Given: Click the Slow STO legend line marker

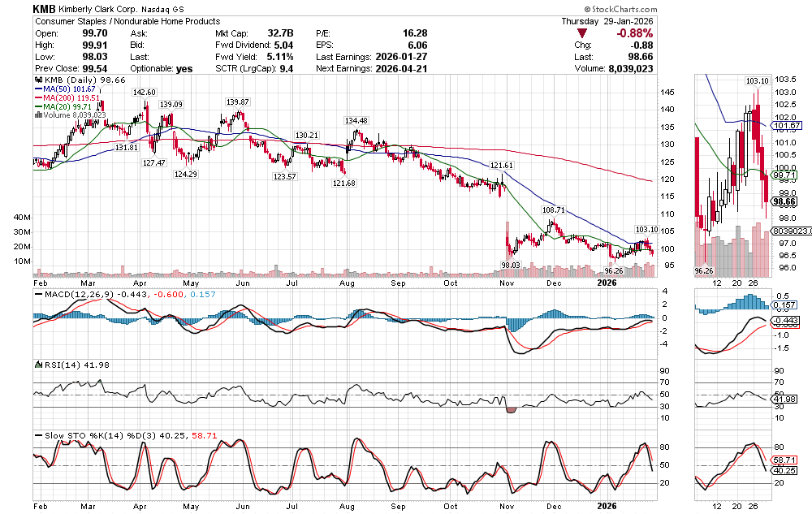Looking at the screenshot, I should point(36,436).
